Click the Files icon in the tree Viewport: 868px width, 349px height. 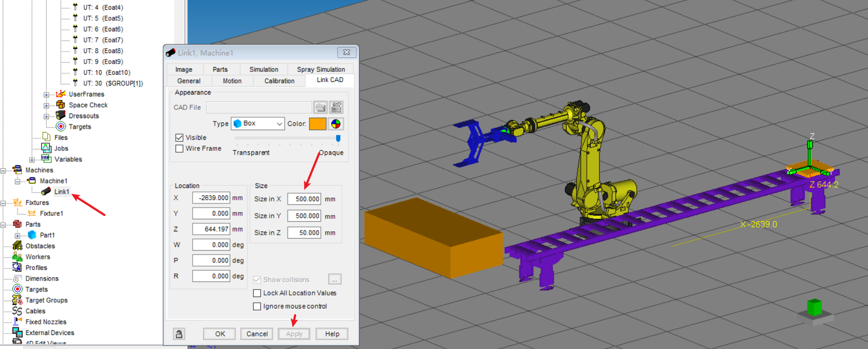click(x=46, y=137)
